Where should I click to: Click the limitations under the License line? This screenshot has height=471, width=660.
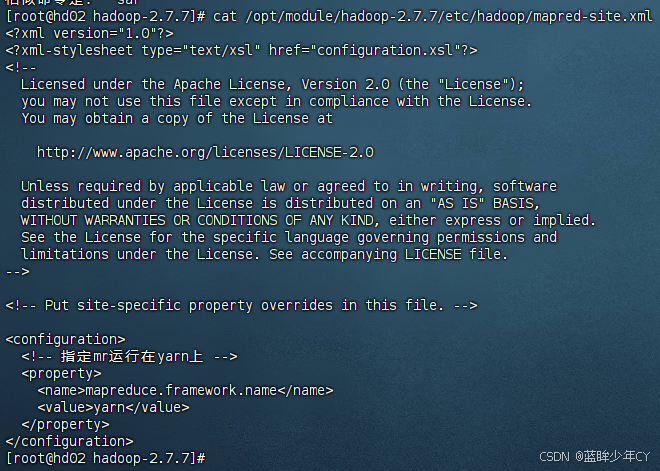tap(265, 254)
